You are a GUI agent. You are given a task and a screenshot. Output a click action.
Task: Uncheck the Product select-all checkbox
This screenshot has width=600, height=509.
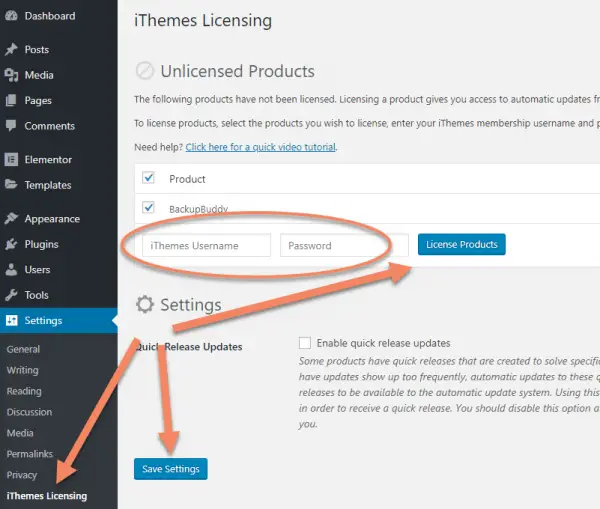pos(148,178)
